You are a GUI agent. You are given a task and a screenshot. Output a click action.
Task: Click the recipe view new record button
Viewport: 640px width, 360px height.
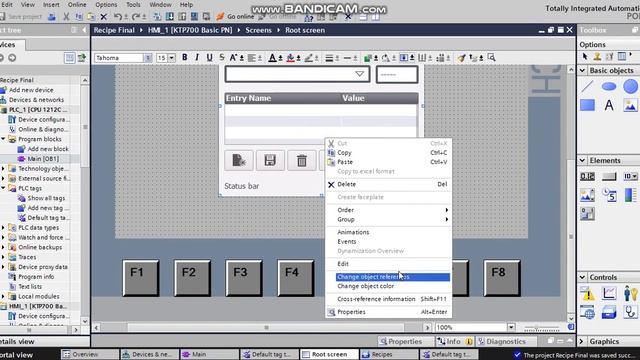238,160
